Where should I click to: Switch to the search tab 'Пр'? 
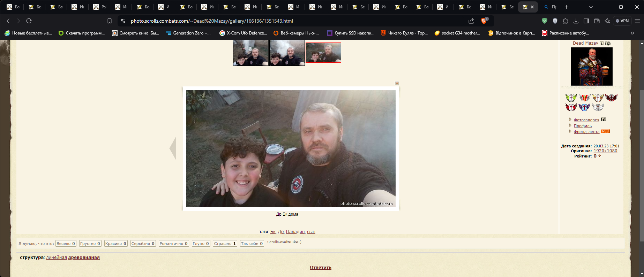[550, 7]
